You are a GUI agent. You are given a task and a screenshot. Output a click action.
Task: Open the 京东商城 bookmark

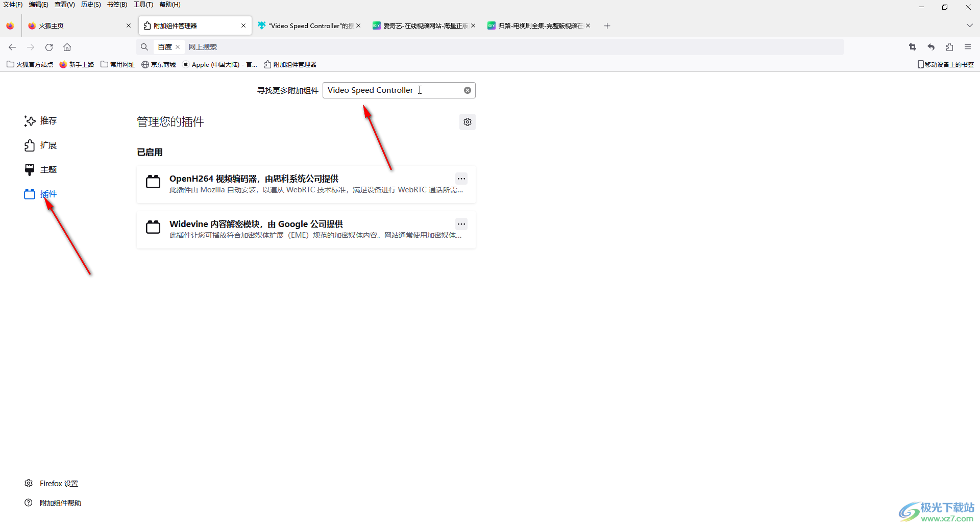tap(159, 64)
